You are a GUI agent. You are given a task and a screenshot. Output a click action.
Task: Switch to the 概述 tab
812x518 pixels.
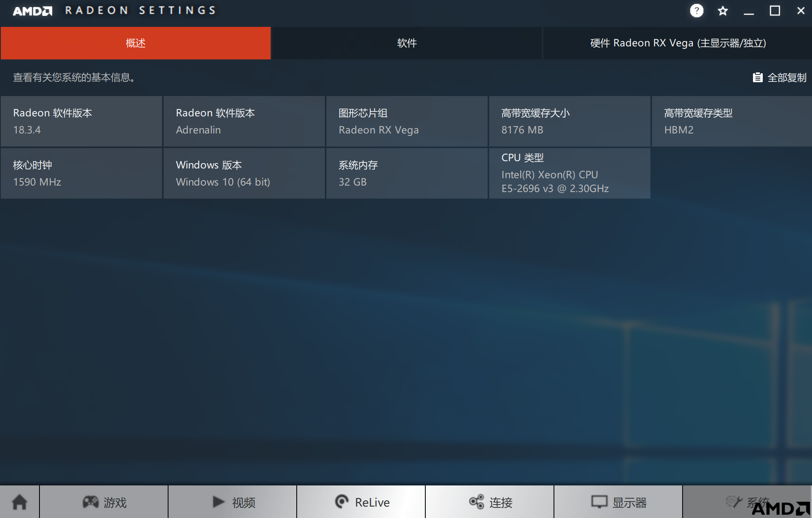[136, 43]
